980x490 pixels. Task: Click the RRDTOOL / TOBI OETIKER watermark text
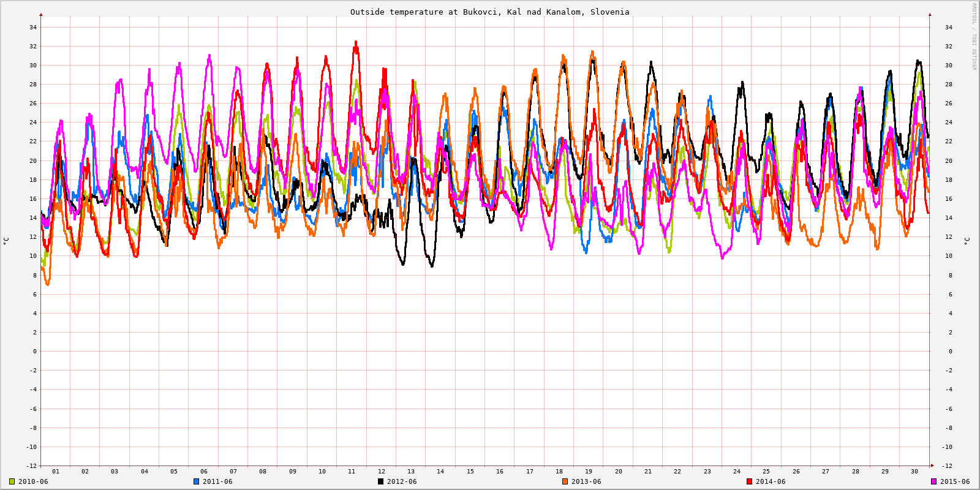974,37
